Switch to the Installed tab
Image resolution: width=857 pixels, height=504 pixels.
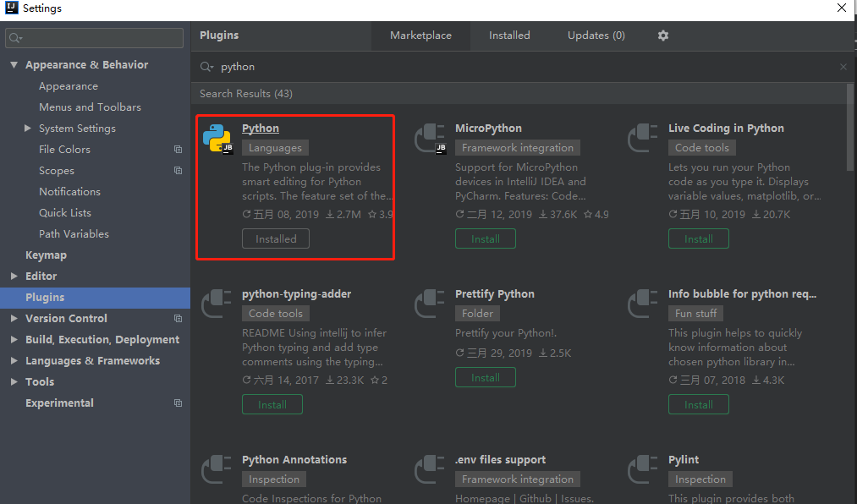[x=509, y=36]
